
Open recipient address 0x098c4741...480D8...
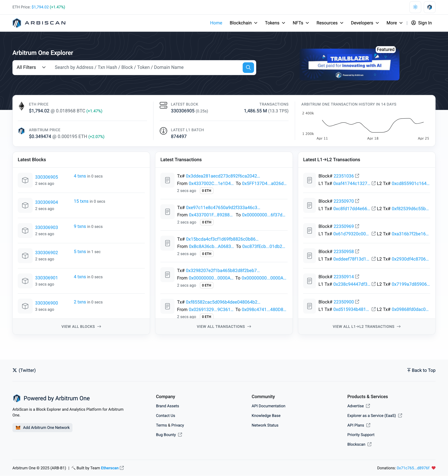click(x=264, y=310)
